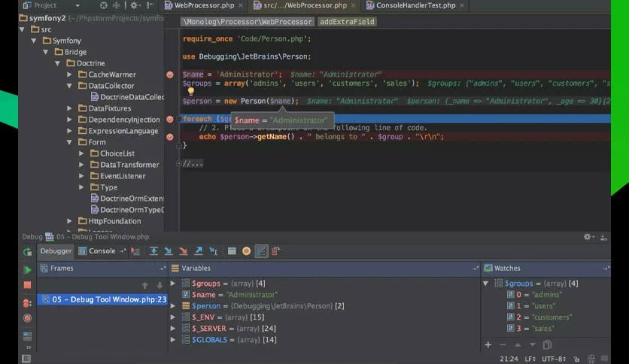Viewport: 629px width, 364px height.
Task: Toggle breakpoint on $name line
Action: tap(170, 74)
